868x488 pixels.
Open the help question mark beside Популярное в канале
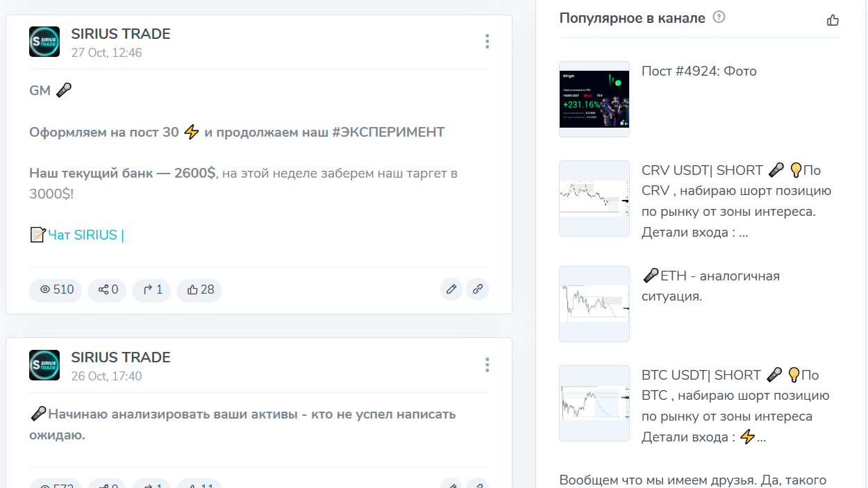[719, 17]
